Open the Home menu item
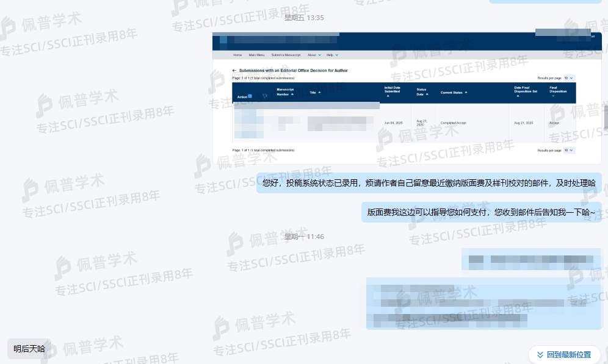Screen dimensions: 608x364 pos(237,55)
